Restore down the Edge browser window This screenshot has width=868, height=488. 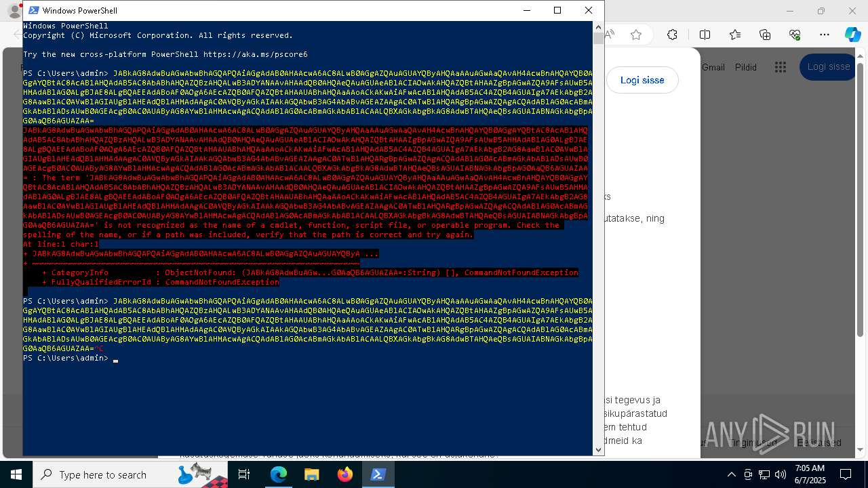821,11
